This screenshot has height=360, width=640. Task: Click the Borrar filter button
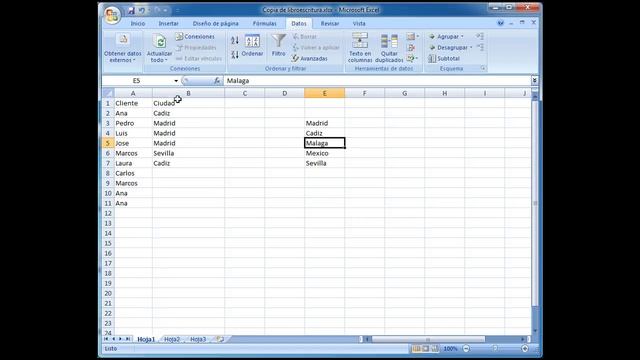click(x=304, y=37)
